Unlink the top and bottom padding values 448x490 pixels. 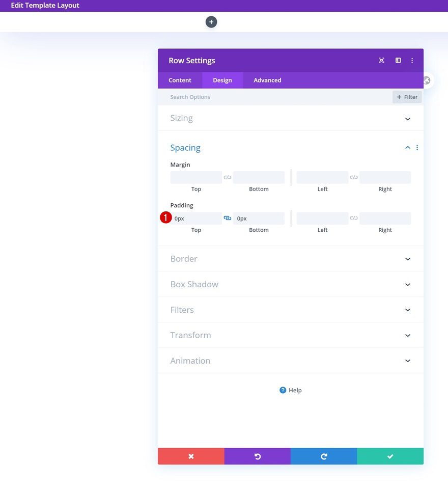pos(227,217)
